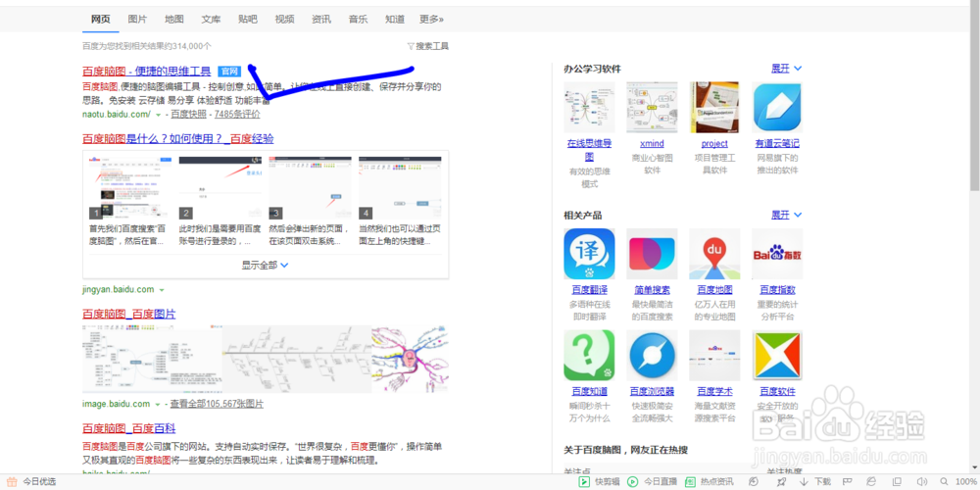Image resolution: width=980 pixels, height=490 pixels.
Task: Switch to the 知道 search tab
Action: (395, 20)
